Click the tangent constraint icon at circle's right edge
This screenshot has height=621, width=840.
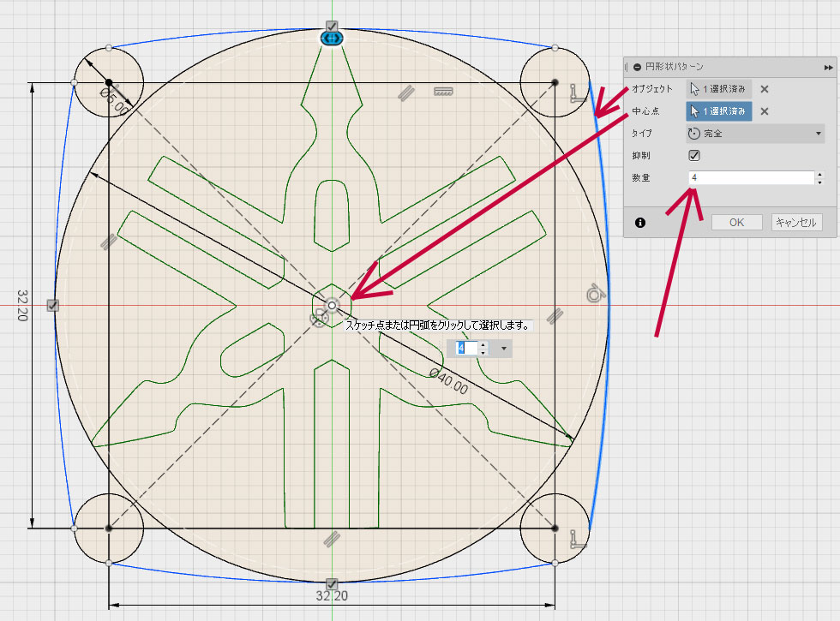[593, 295]
